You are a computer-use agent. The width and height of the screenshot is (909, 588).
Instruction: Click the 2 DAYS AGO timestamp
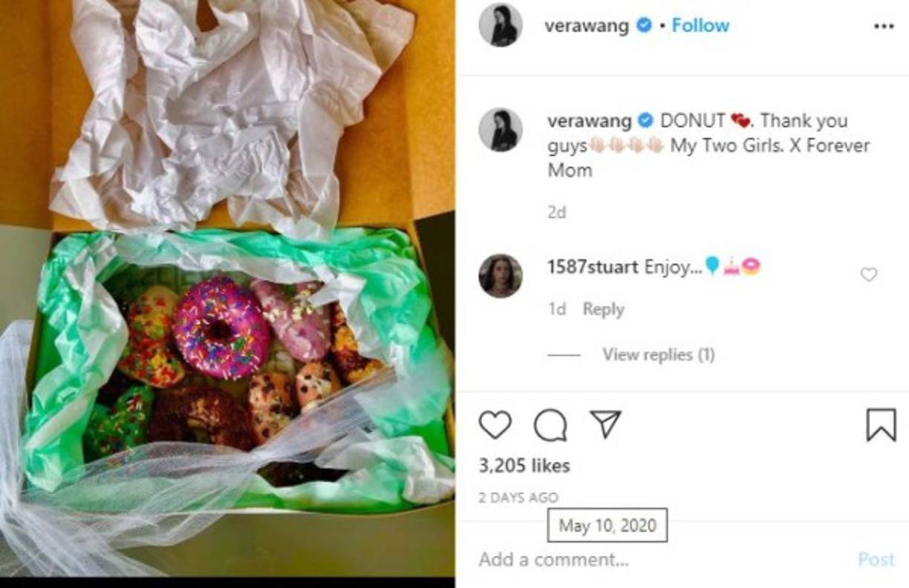click(x=518, y=497)
